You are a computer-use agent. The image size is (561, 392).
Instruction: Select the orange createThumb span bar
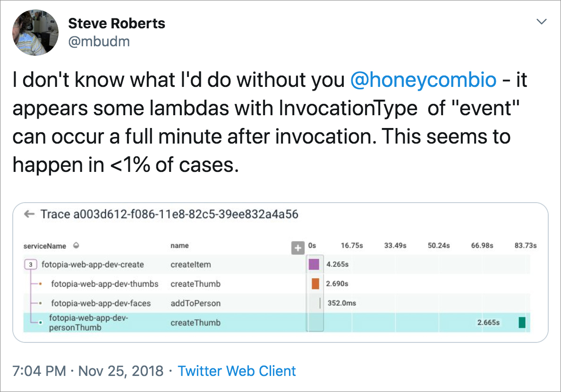(x=315, y=284)
